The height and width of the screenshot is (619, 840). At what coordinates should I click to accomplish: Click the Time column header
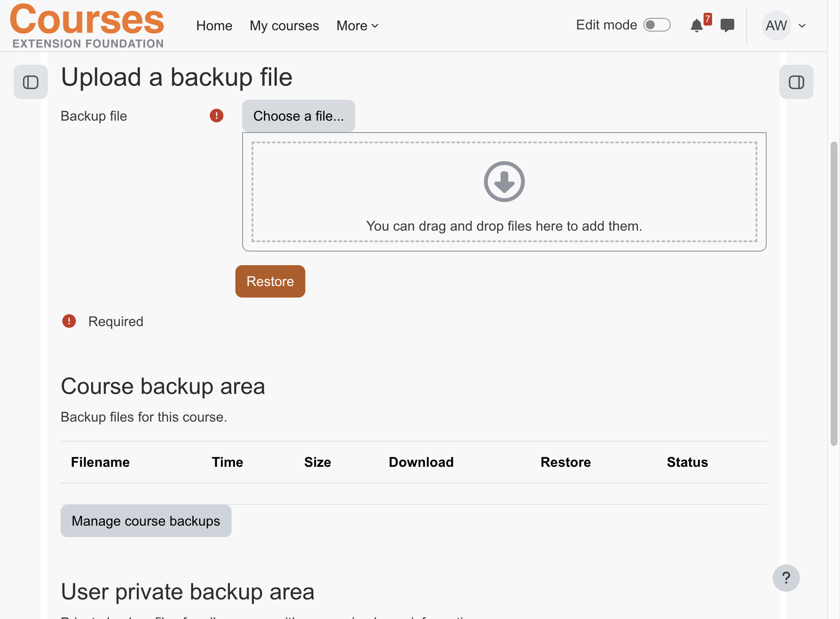pos(227,462)
